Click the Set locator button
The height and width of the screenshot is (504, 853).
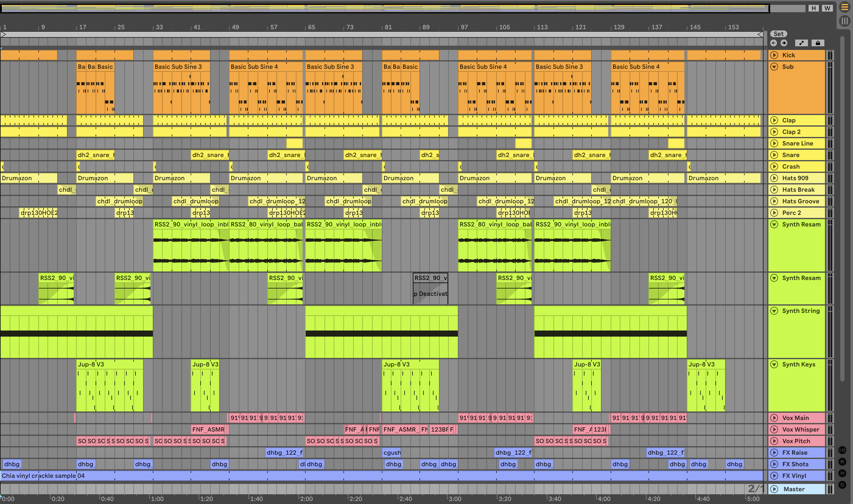pos(779,33)
